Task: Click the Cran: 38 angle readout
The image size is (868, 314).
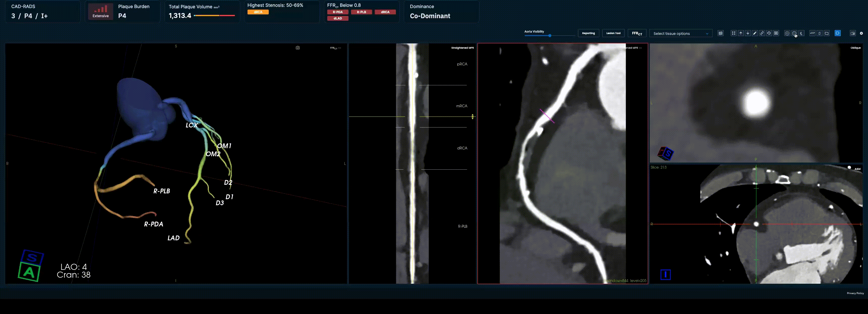Action: tap(73, 275)
